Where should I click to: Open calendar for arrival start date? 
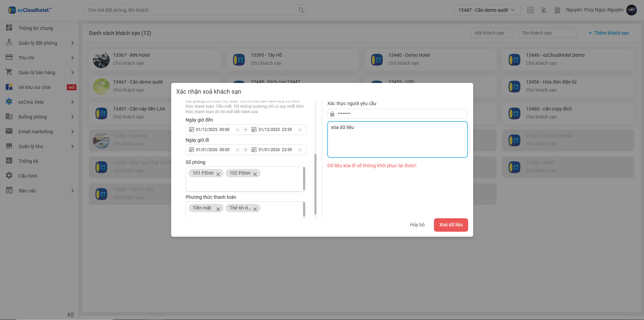click(192, 130)
